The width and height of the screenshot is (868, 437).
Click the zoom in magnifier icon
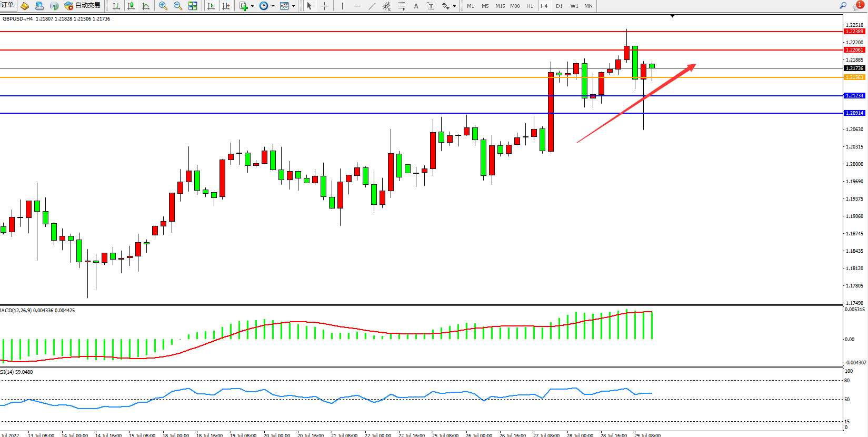[x=163, y=6]
